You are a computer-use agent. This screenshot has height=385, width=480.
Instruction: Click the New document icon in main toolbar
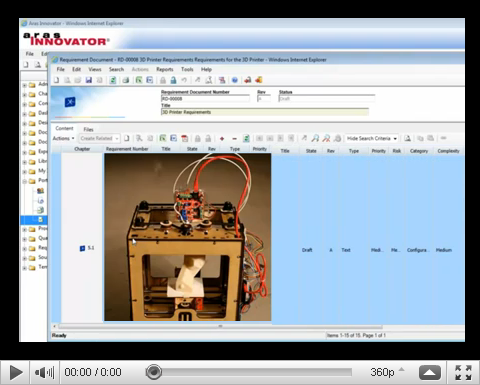click(57, 80)
